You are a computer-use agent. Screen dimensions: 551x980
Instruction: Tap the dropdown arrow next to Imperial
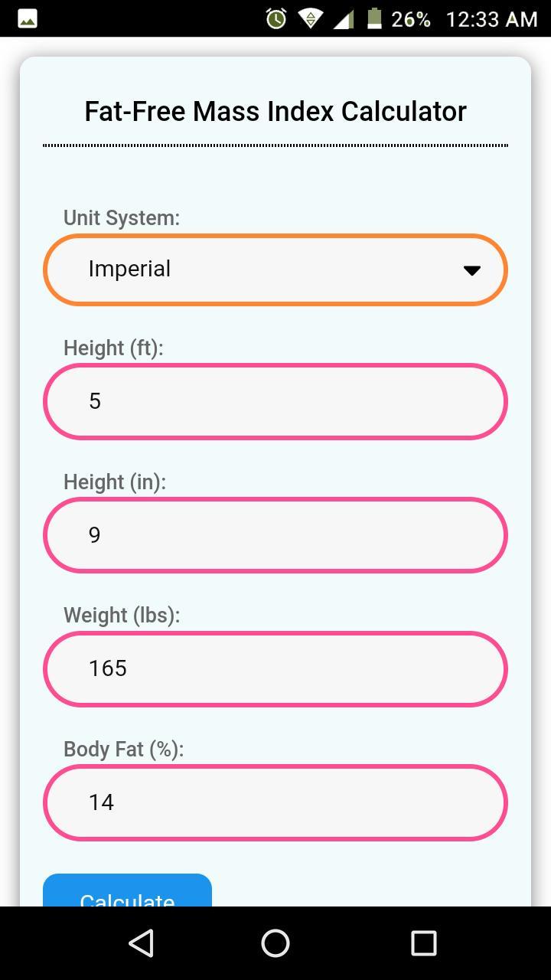pyautogui.click(x=472, y=269)
